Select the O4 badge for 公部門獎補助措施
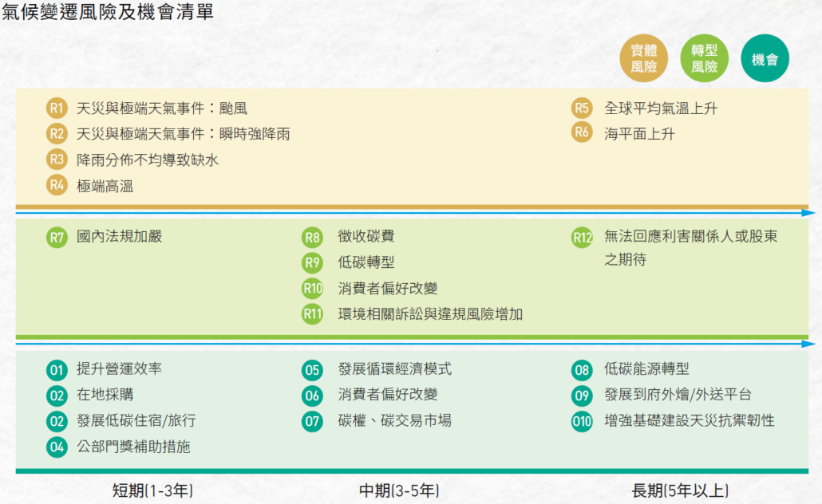822x504 pixels. (x=57, y=447)
